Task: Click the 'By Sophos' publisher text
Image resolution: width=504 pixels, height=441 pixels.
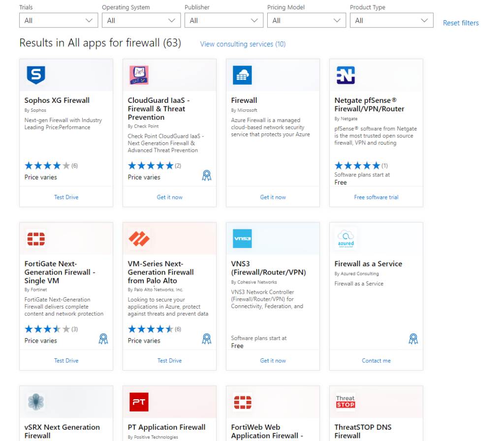Action: tap(35, 110)
